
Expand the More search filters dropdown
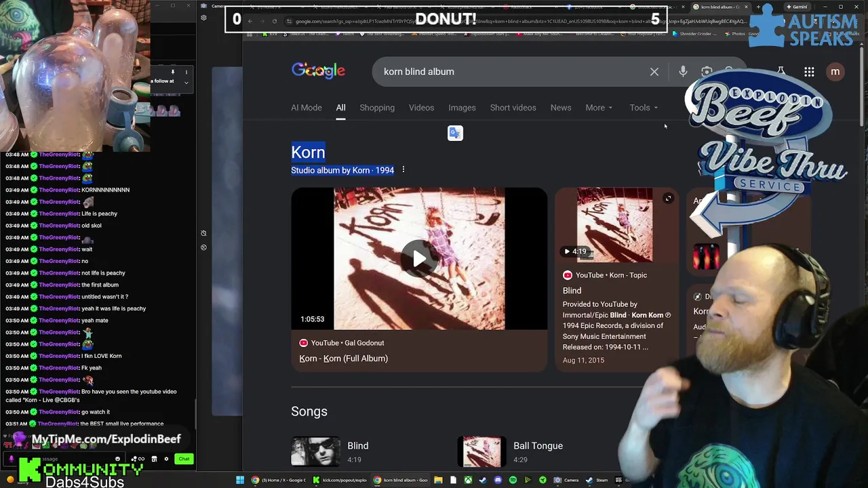(599, 108)
